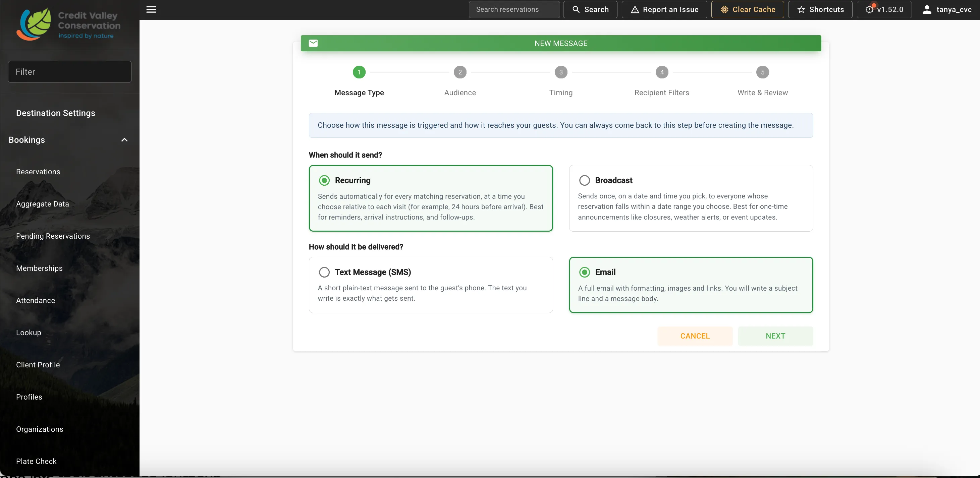Click the NEXT button
The image size is (980, 478).
775,336
